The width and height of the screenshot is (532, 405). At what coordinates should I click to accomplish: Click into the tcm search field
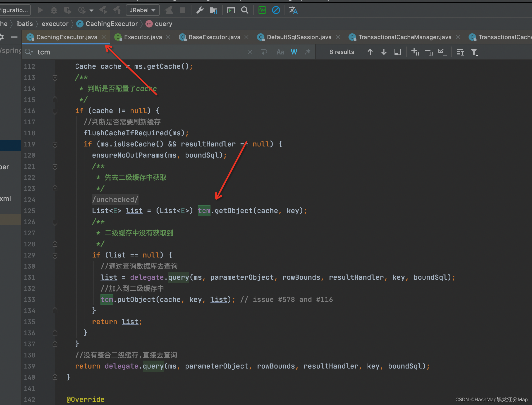140,52
